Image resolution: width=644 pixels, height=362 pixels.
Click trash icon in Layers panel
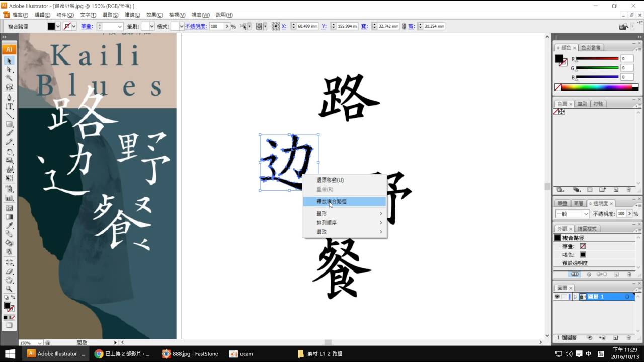628,338
